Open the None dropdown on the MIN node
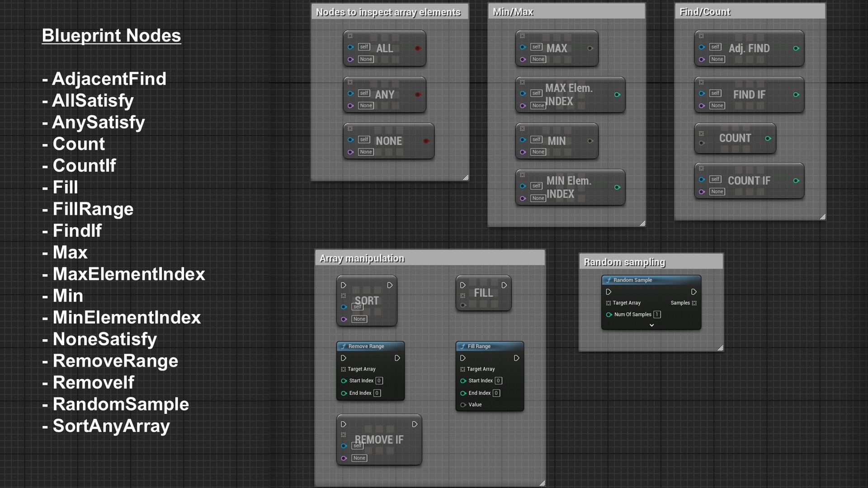 click(x=538, y=152)
